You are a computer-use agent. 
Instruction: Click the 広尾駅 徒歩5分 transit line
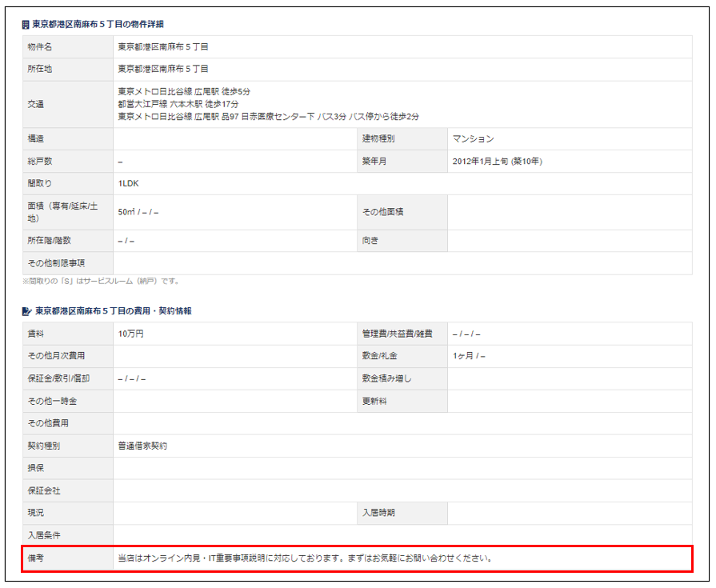pyautogui.click(x=183, y=92)
